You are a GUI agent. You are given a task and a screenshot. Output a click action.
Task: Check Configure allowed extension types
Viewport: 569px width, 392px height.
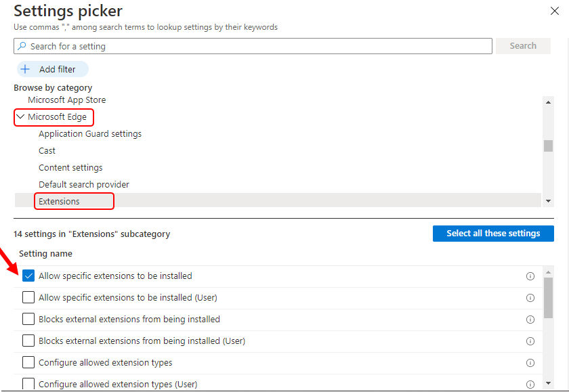[x=28, y=362]
